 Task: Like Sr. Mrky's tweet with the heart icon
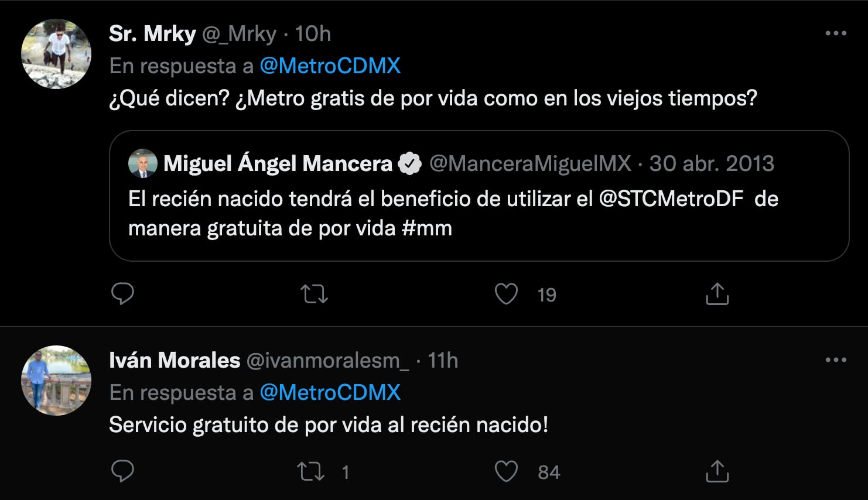click(x=506, y=294)
